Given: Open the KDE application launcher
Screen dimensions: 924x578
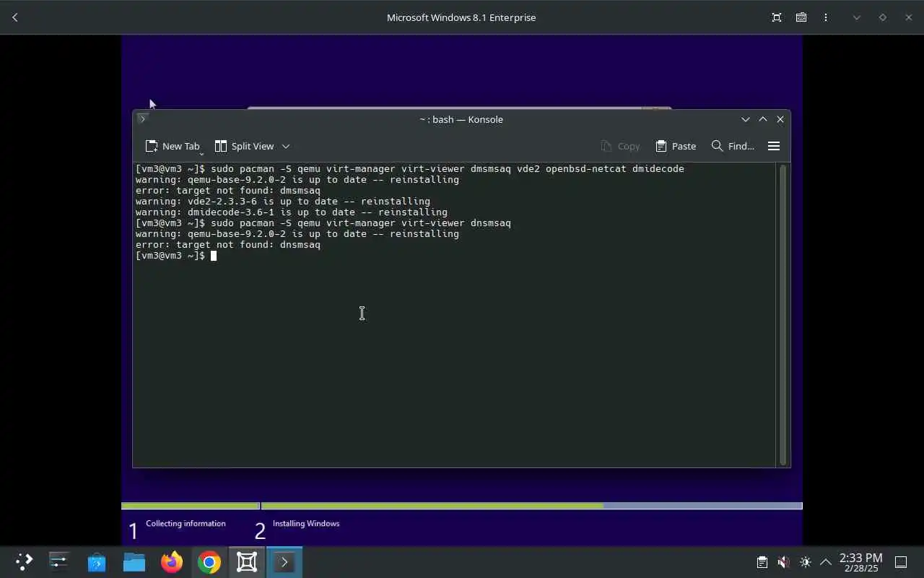Looking at the screenshot, I should (24, 561).
